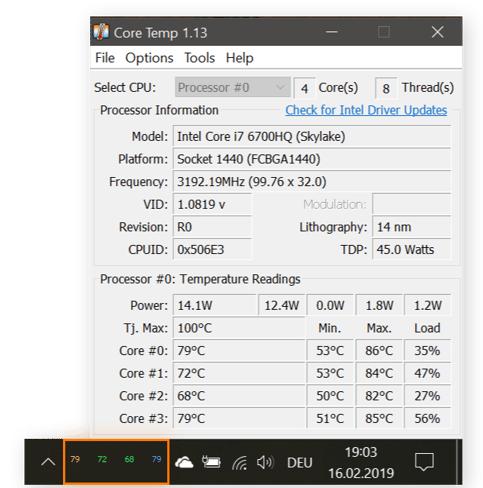483x488 pixels.
Task: Open the File menu
Action: coord(105,58)
